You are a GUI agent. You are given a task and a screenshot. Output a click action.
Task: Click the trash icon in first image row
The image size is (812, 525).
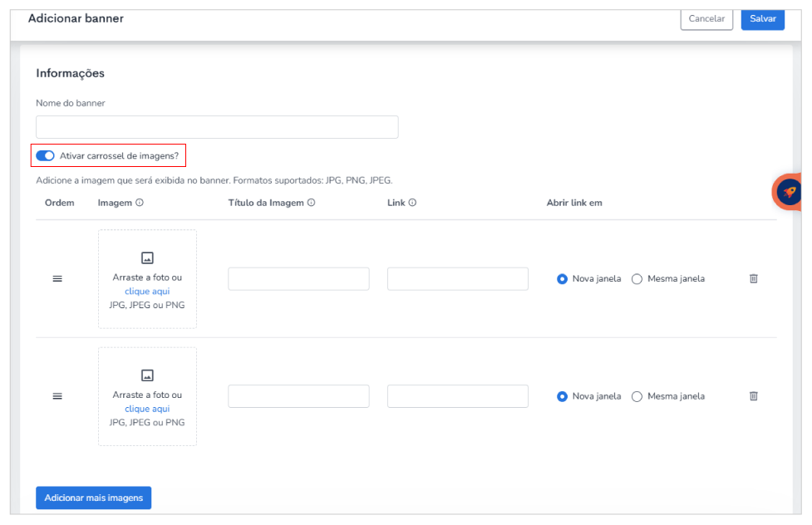click(x=753, y=279)
